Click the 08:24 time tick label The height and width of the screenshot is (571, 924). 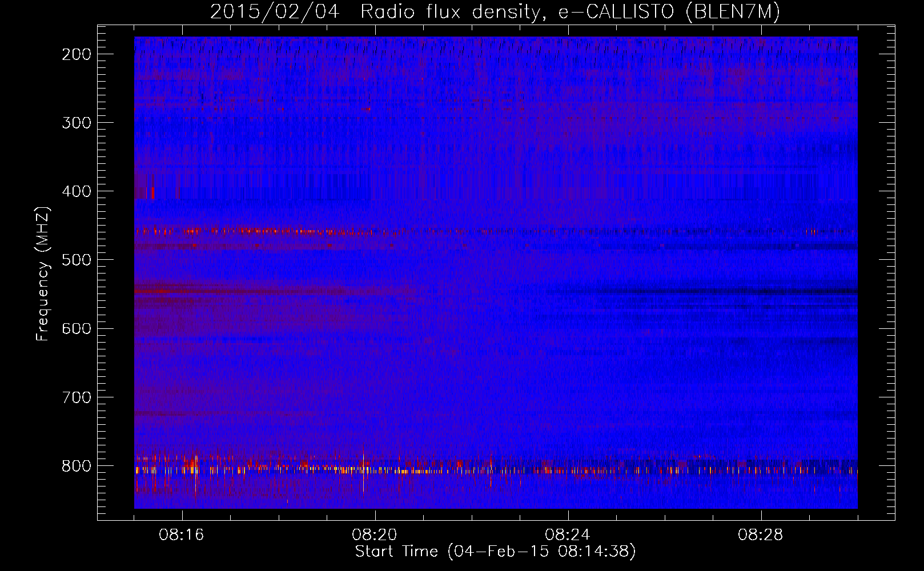568,535
